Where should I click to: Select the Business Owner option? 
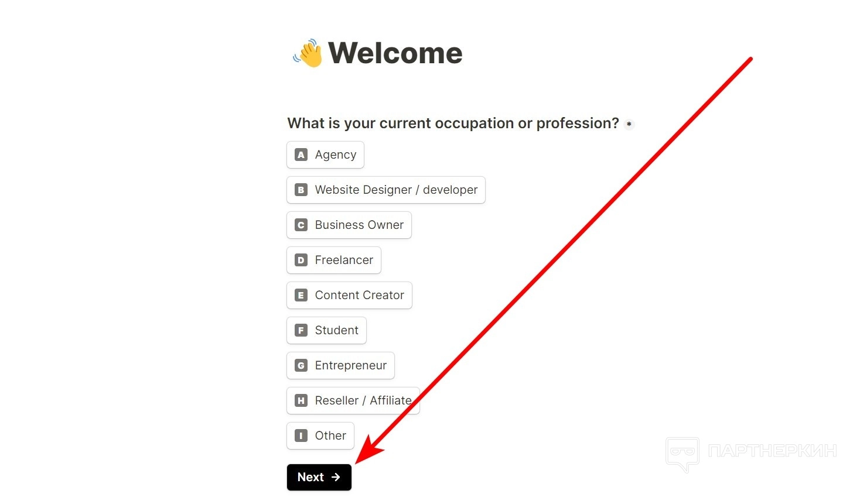[349, 225]
